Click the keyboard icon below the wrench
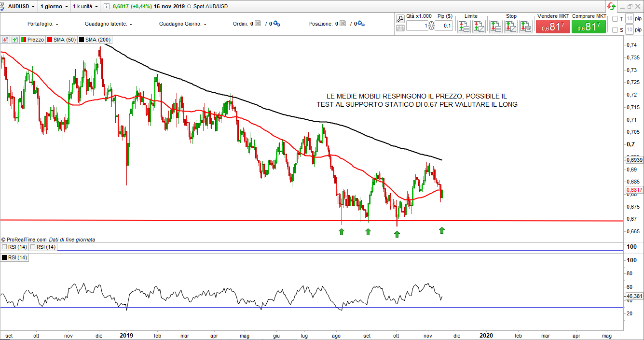The image size is (644, 340). tap(400, 28)
